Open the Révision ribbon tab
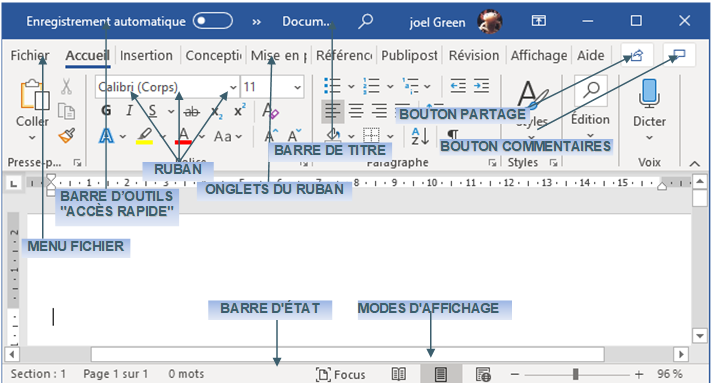 pyautogui.click(x=474, y=55)
